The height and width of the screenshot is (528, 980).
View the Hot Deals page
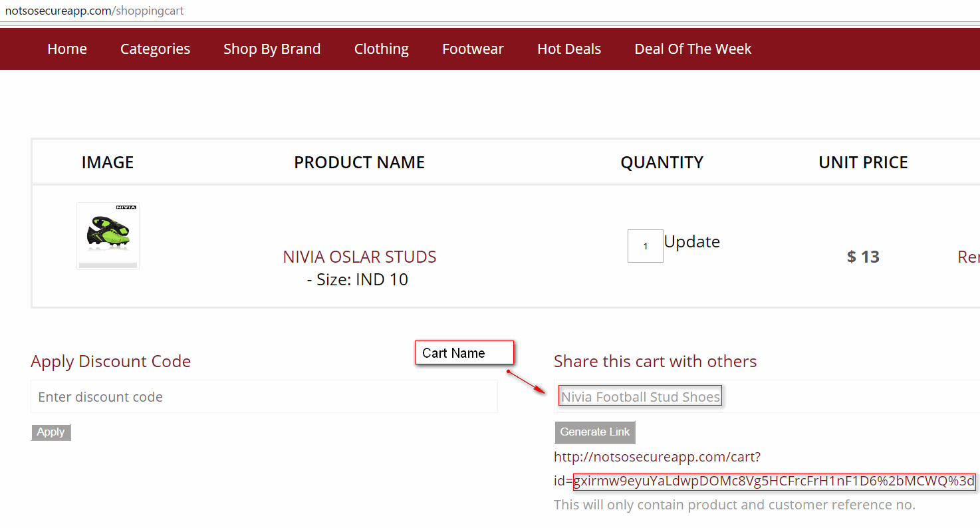point(569,49)
